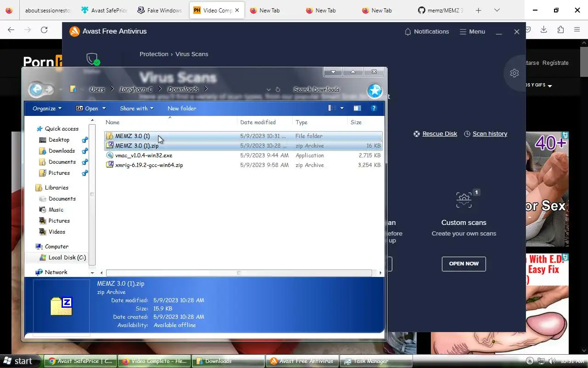Open Downloads under Quick access
The width and height of the screenshot is (588, 368).
[62, 151]
